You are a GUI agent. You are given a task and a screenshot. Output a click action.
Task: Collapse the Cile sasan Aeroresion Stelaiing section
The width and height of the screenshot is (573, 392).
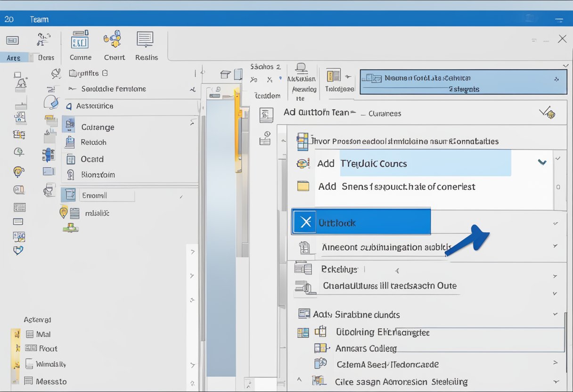pos(555,382)
